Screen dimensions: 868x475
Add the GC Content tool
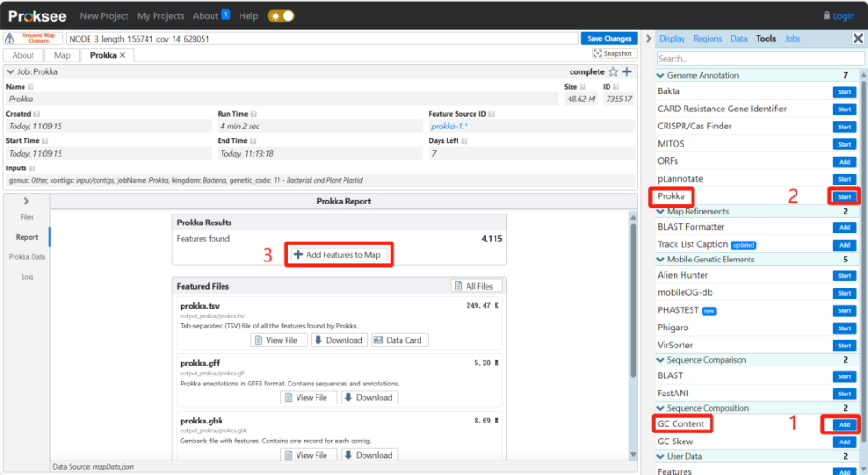(844, 424)
